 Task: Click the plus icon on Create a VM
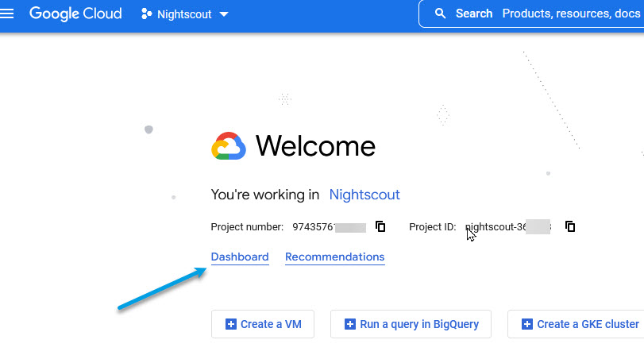point(231,324)
